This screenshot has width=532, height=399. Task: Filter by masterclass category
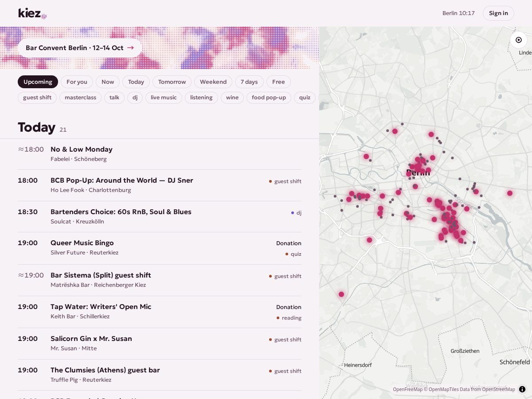pyautogui.click(x=80, y=98)
